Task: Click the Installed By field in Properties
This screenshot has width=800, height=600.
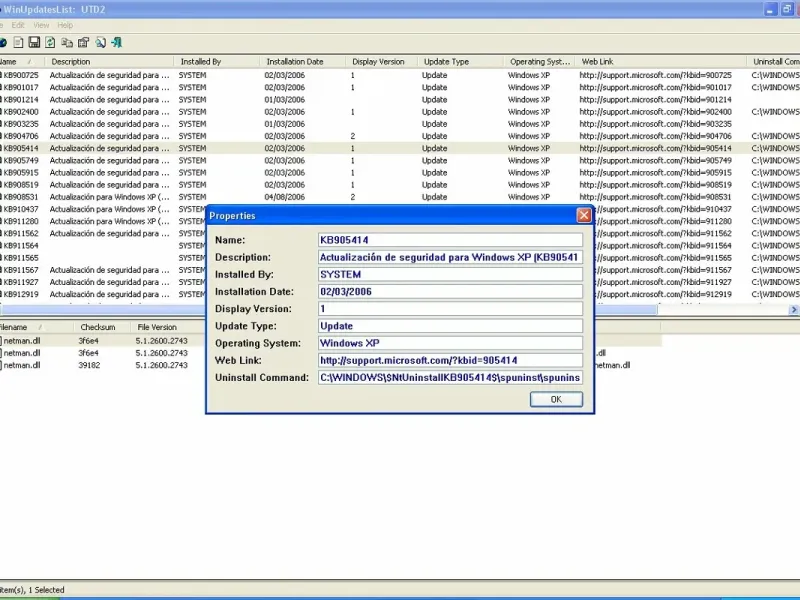Action: click(450, 274)
